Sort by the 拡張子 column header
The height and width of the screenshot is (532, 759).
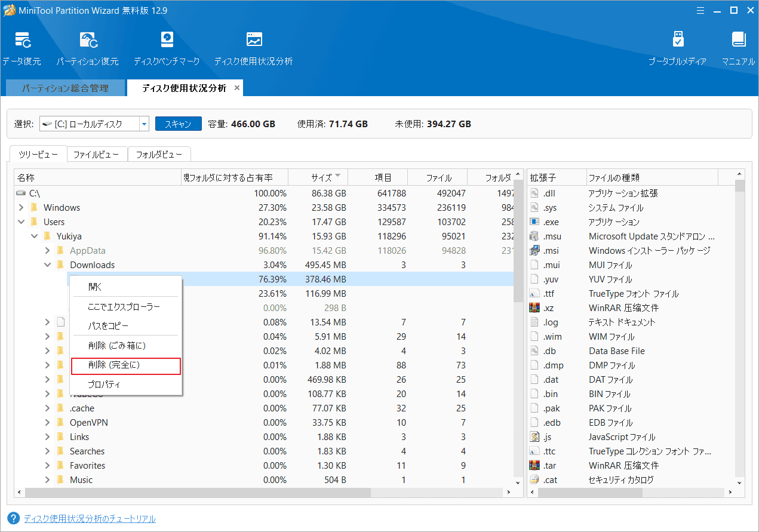pyautogui.click(x=557, y=177)
